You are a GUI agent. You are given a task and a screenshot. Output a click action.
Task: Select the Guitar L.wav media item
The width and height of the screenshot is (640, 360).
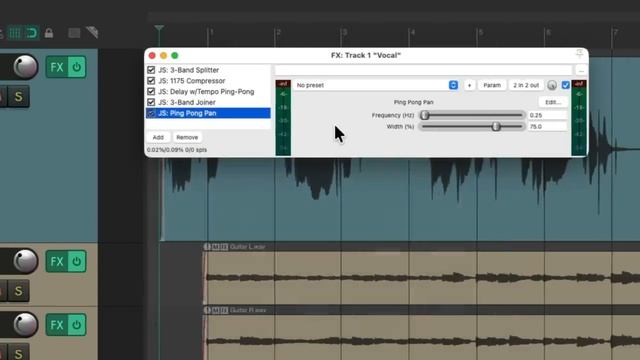[x=421, y=278]
